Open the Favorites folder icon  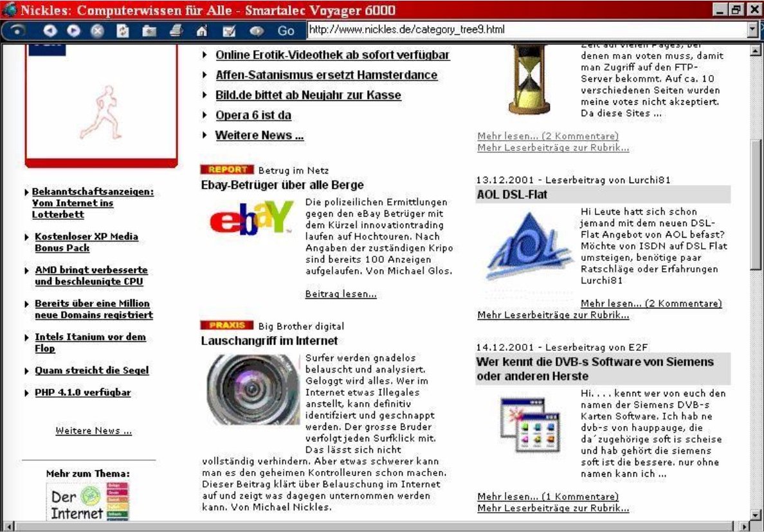(x=149, y=31)
